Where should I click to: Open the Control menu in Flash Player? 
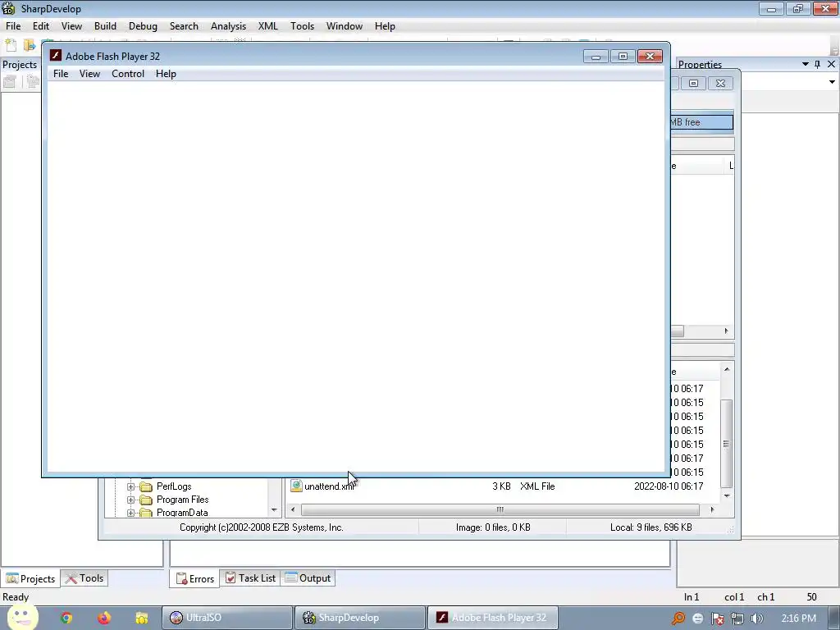click(x=127, y=74)
